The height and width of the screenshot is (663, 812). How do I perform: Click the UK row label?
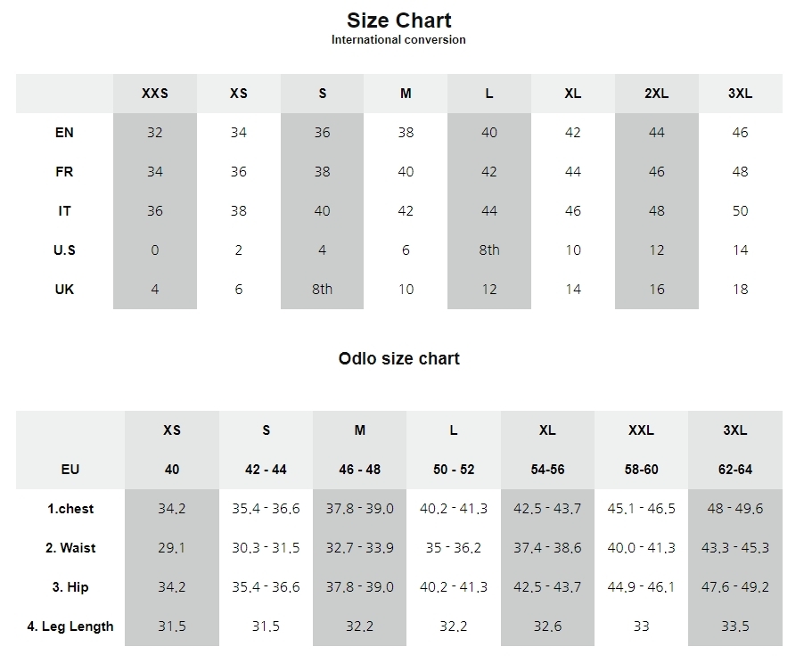coord(64,290)
